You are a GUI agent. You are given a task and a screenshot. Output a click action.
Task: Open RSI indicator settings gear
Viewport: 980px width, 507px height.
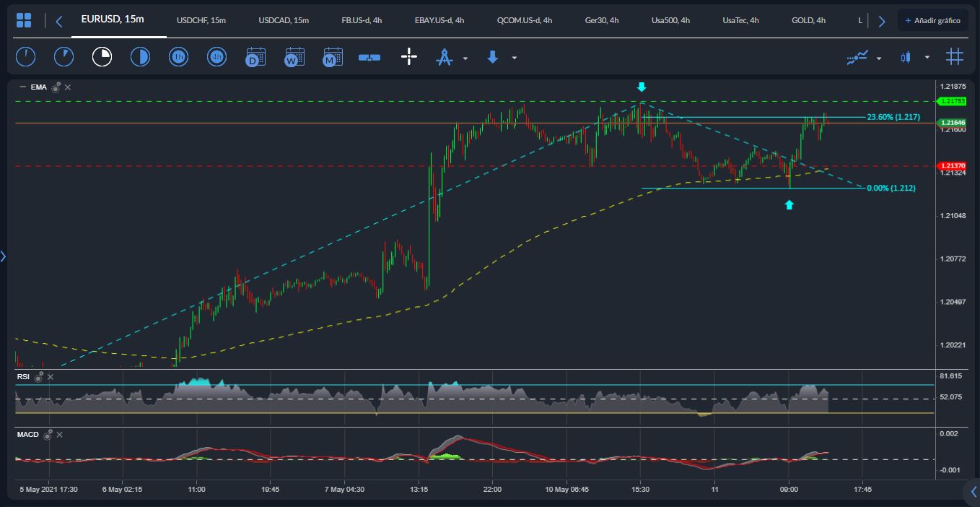coord(38,376)
